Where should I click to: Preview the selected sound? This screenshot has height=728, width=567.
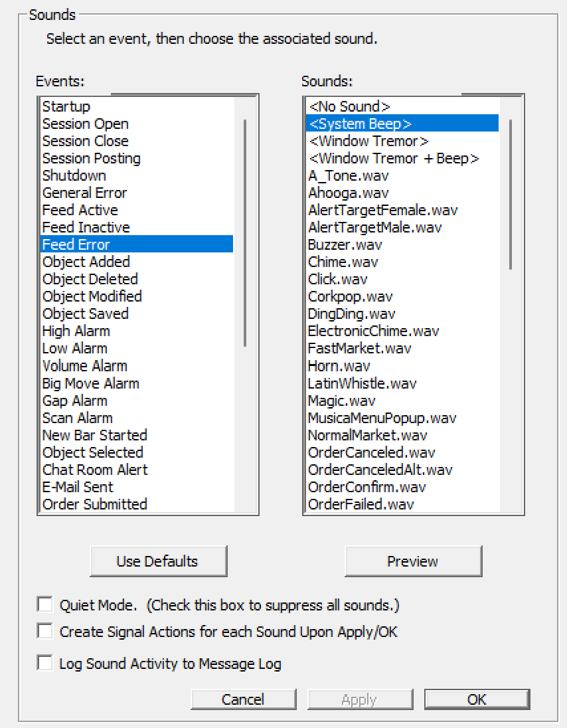(413, 561)
